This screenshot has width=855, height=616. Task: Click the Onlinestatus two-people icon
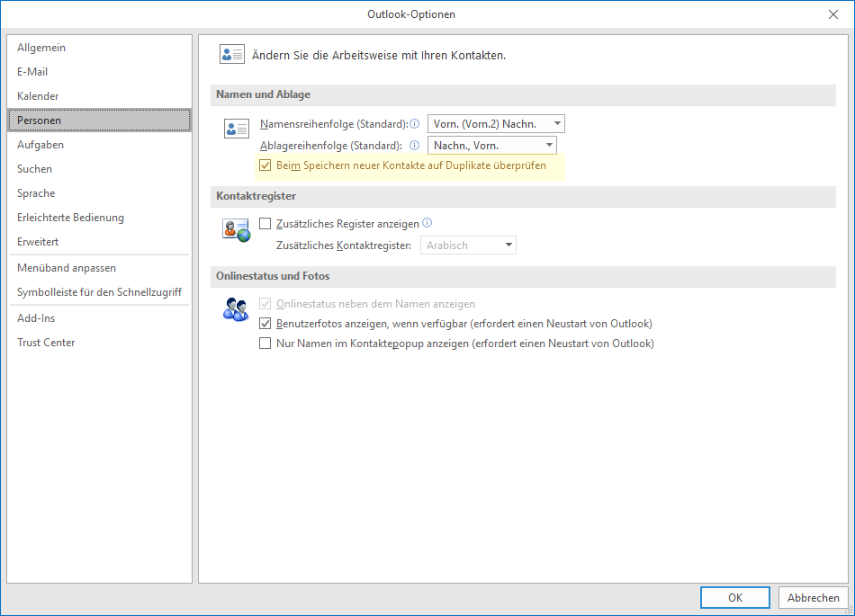coord(236,309)
